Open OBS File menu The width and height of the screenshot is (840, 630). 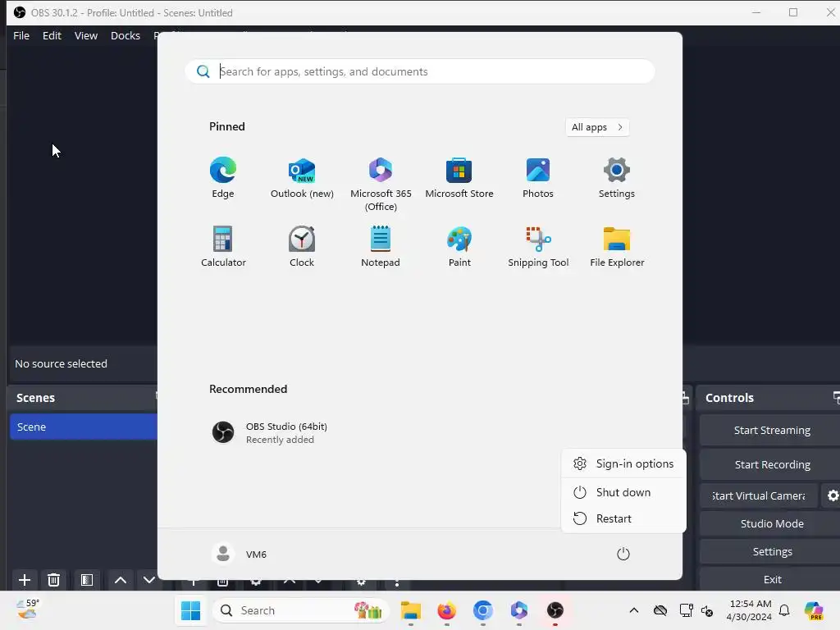21,35
